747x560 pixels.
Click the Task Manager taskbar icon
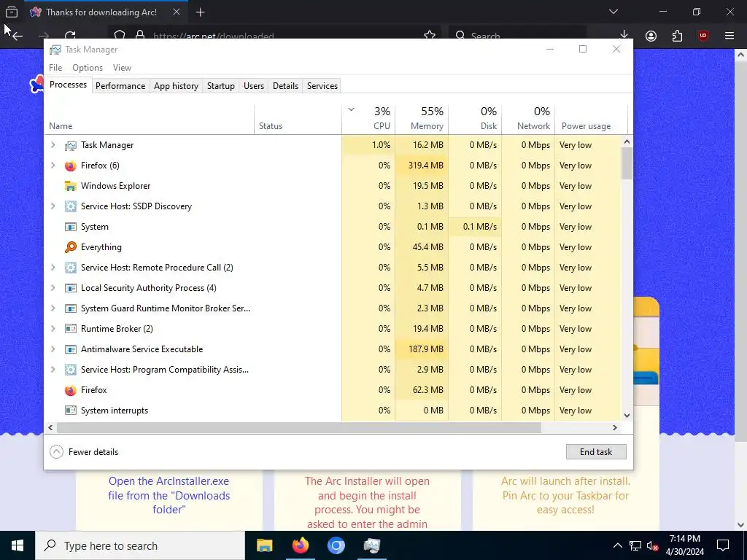pos(371,545)
